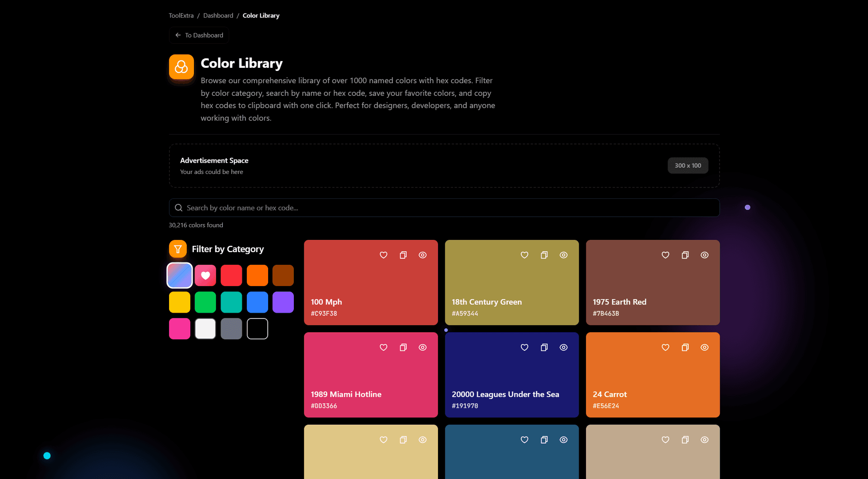This screenshot has width=868, height=479.
Task: Open the ToolExtra breadcrumb link
Action: point(181,15)
